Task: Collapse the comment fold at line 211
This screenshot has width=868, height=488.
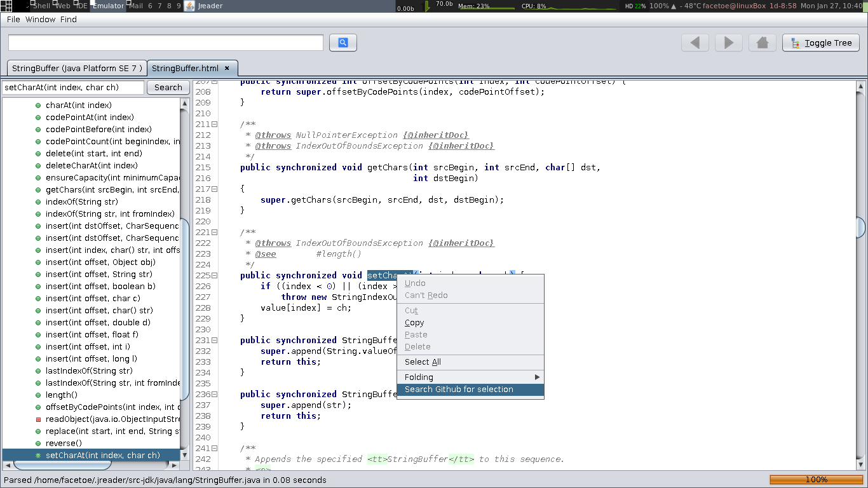Action: point(215,125)
